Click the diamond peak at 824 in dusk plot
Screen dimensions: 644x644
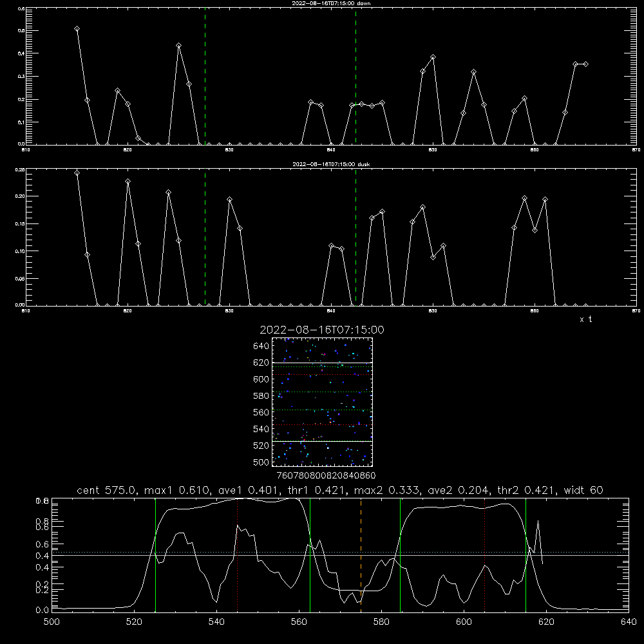pos(168,192)
